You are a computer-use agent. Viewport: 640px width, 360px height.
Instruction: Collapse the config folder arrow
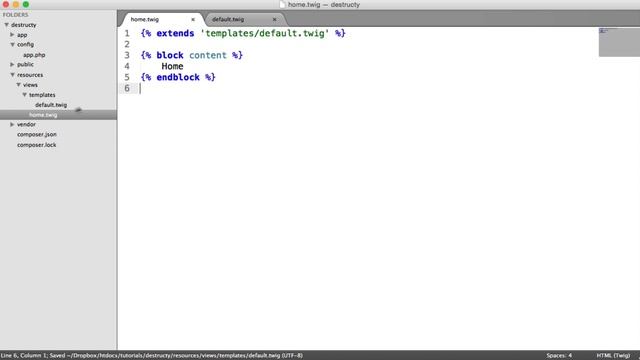(13, 44)
